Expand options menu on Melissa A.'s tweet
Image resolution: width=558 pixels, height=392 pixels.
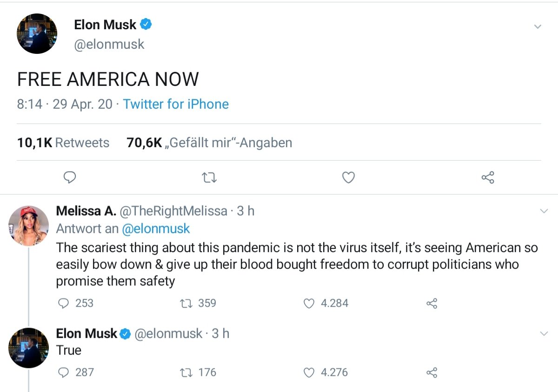point(544,211)
